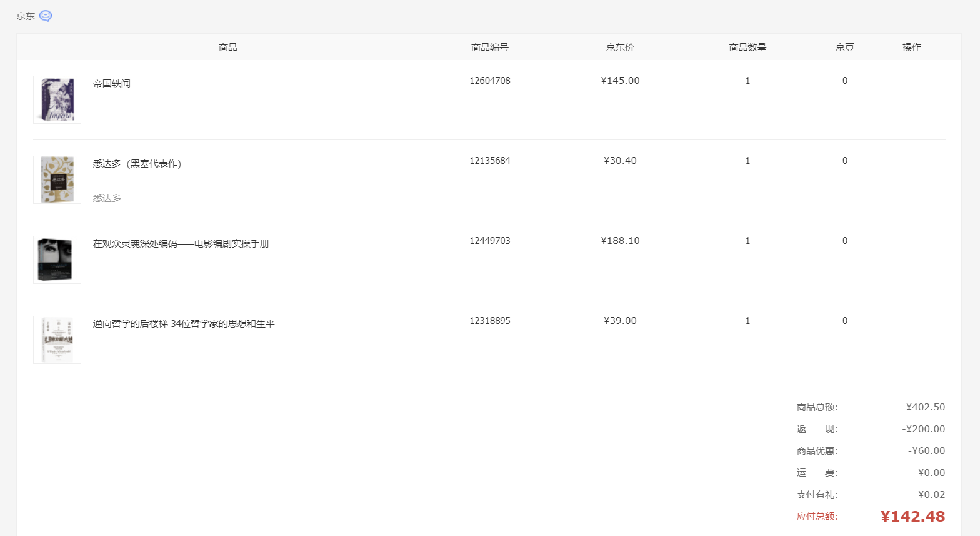Click the 商品总额 value ¥402.50

click(x=926, y=407)
